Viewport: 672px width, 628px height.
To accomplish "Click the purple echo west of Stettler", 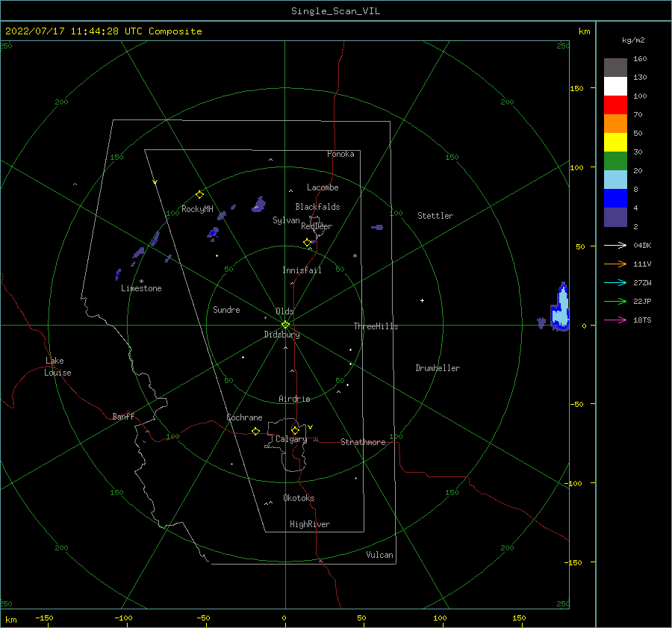I will pyautogui.click(x=377, y=227).
